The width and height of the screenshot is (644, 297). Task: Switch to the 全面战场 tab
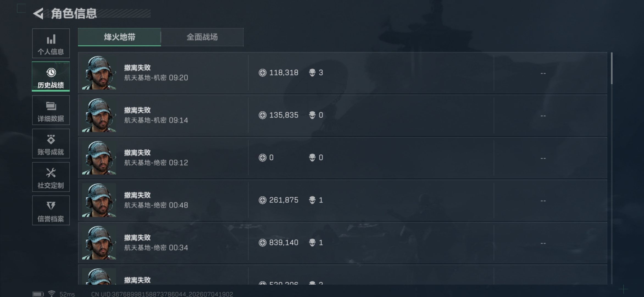[202, 37]
